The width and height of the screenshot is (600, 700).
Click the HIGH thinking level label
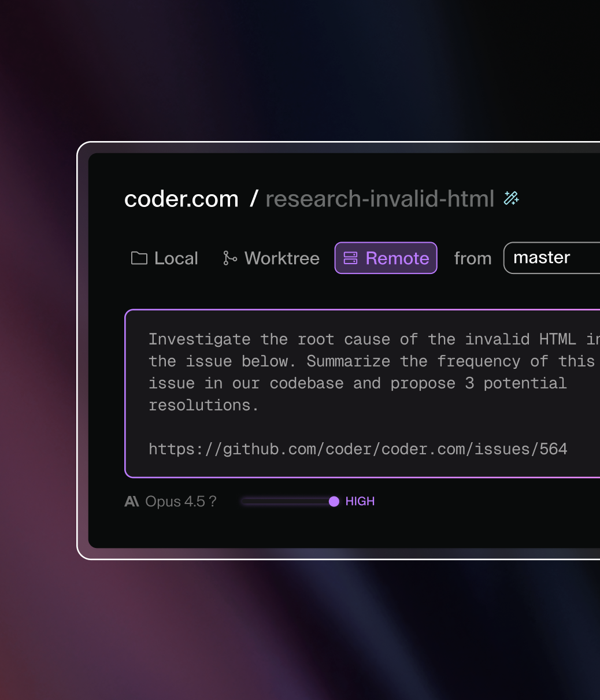coord(360,502)
